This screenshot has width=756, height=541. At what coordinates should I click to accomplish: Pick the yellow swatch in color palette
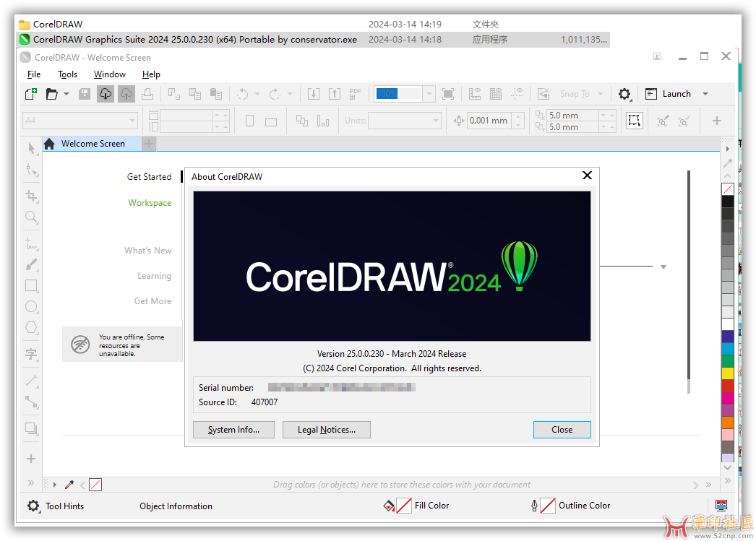(x=728, y=373)
